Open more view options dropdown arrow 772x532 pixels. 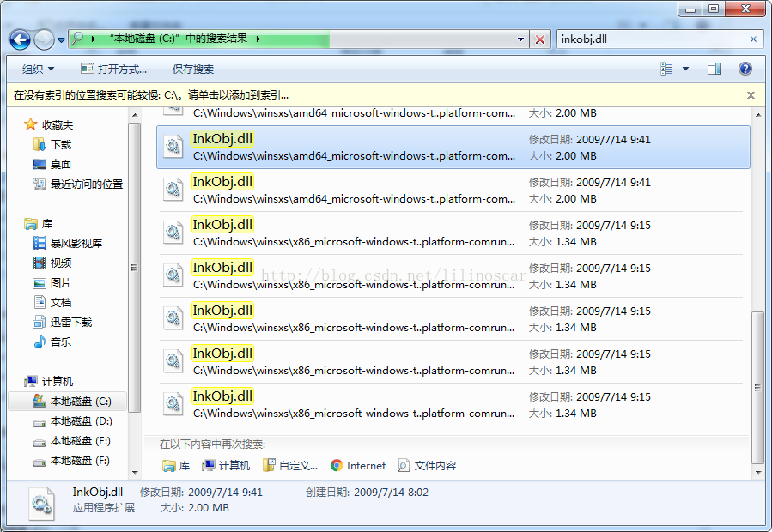685,69
